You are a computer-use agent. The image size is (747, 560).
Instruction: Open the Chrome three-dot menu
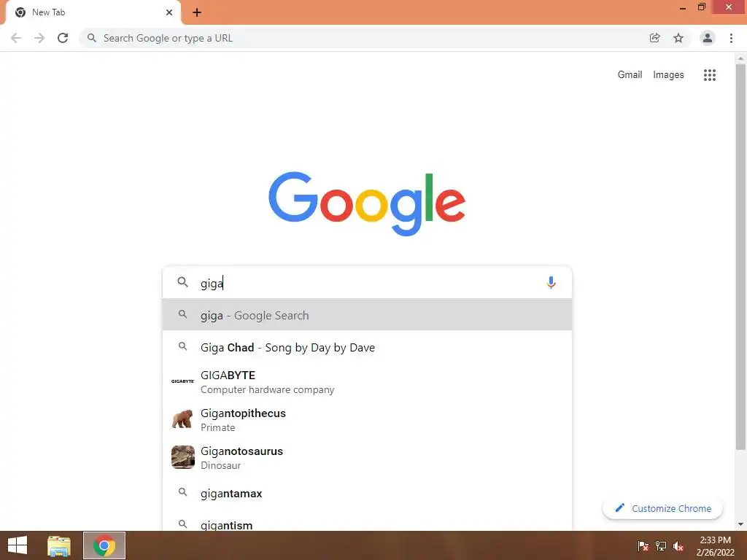coord(731,38)
